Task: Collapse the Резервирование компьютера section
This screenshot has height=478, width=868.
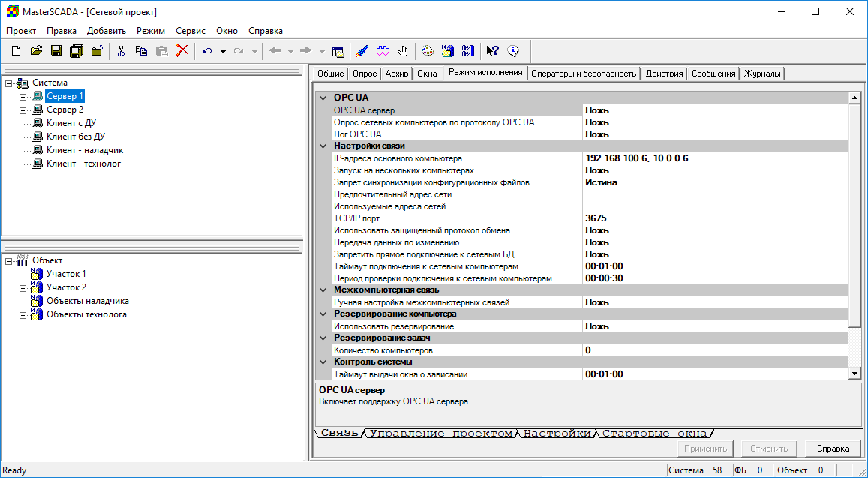Action: (x=323, y=314)
